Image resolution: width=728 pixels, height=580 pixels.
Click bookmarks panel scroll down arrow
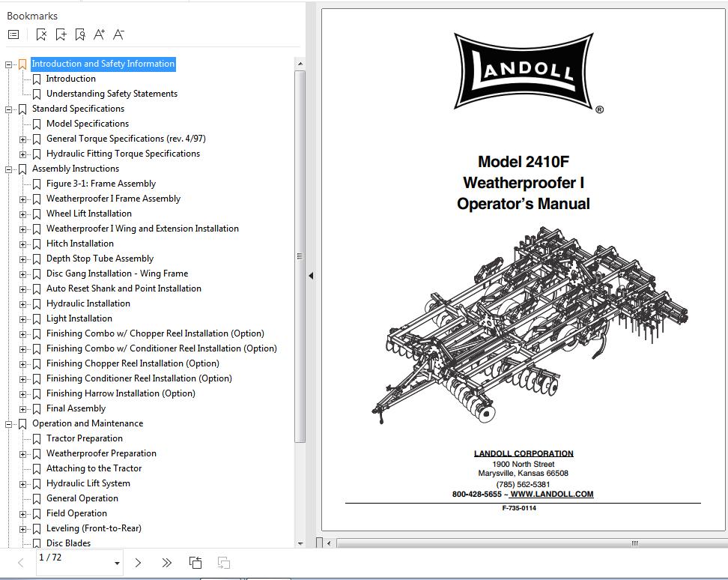tap(300, 543)
